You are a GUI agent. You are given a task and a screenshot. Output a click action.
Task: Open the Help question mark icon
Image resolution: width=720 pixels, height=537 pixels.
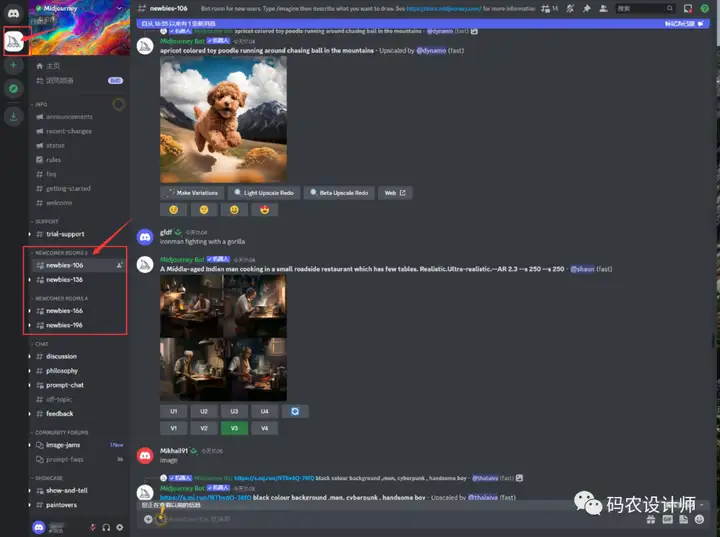point(704,8)
